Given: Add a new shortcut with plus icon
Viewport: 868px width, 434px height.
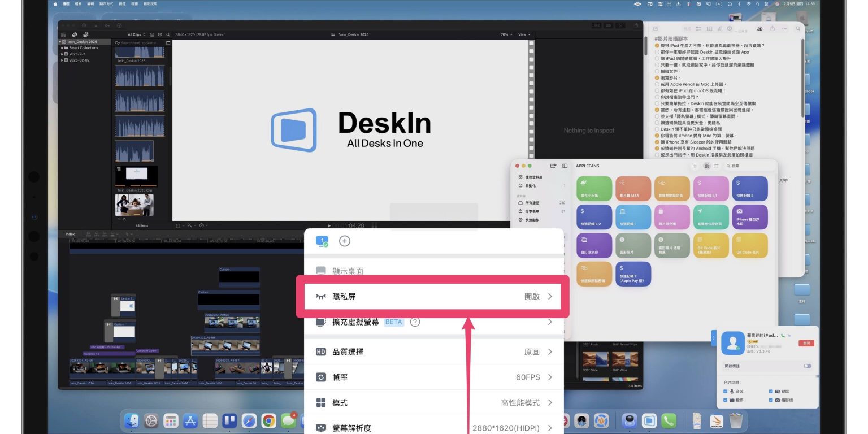Looking at the screenshot, I should click(695, 166).
